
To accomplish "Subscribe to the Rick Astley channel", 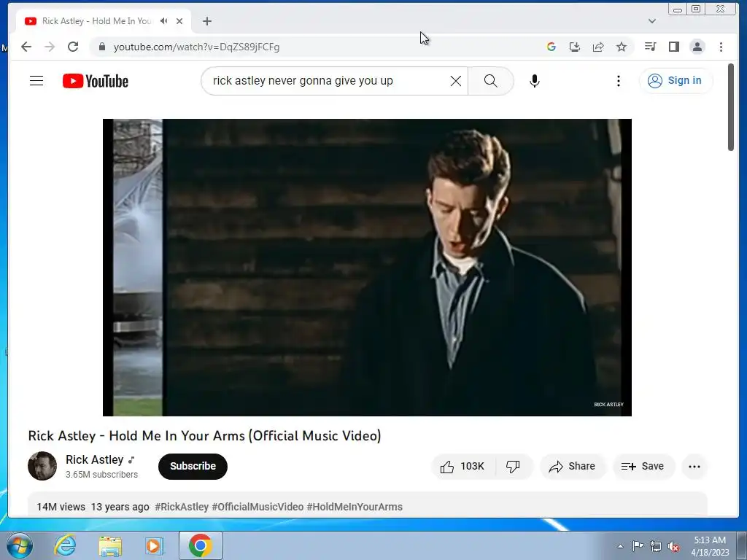I will tap(193, 466).
